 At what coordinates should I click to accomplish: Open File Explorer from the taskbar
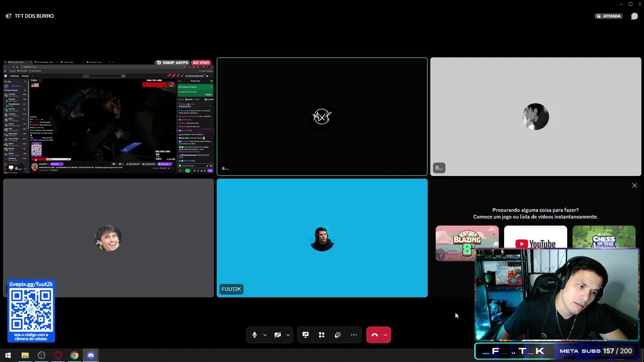click(25, 355)
